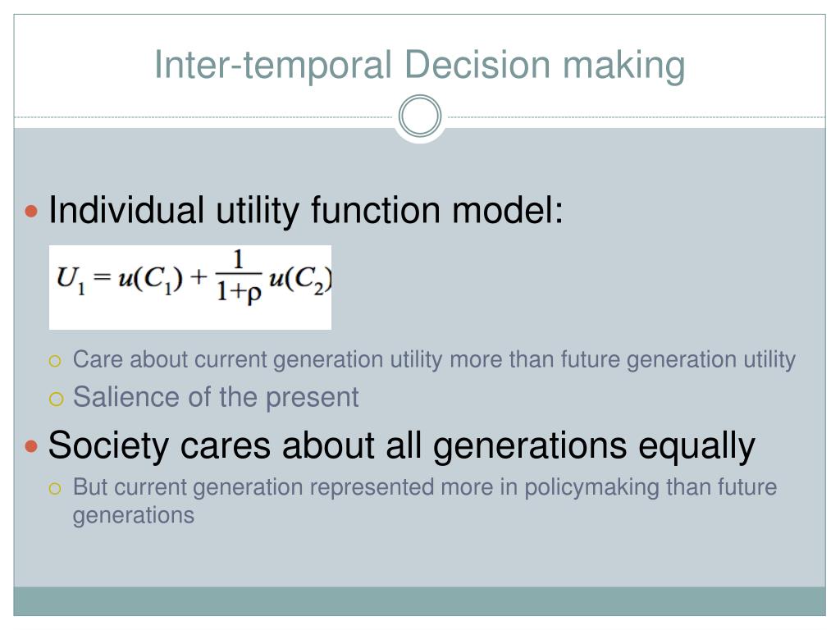This screenshot has width=840, height=630.
Task: Select the text Individual utility function model:
Action: (306, 210)
